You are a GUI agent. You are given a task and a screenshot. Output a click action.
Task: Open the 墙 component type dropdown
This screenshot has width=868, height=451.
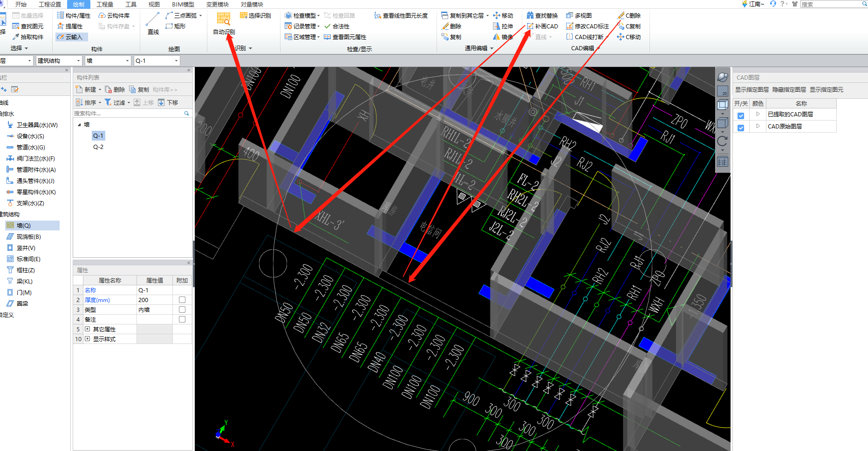(x=108, y=61)
